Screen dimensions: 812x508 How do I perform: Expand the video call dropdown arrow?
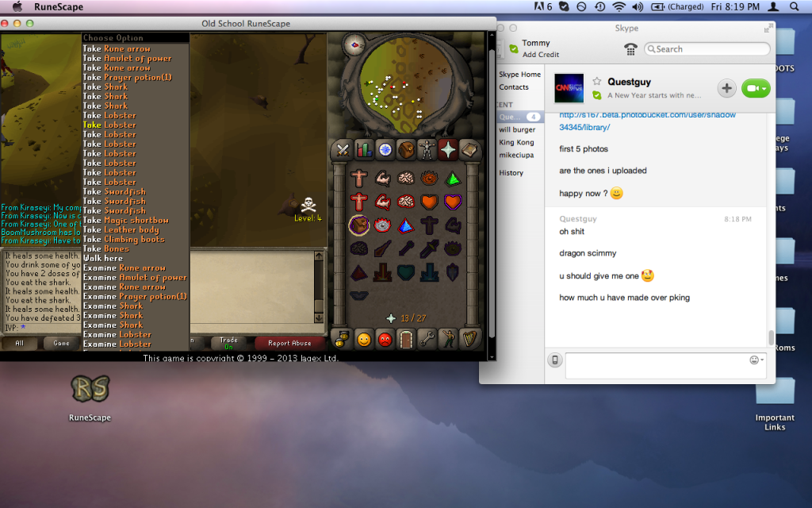point(764,89)
